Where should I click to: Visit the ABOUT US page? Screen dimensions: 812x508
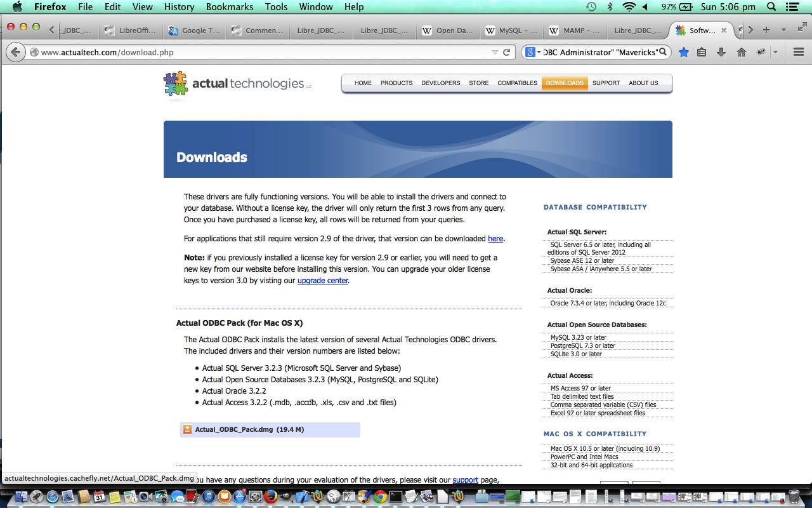[643, 83]
